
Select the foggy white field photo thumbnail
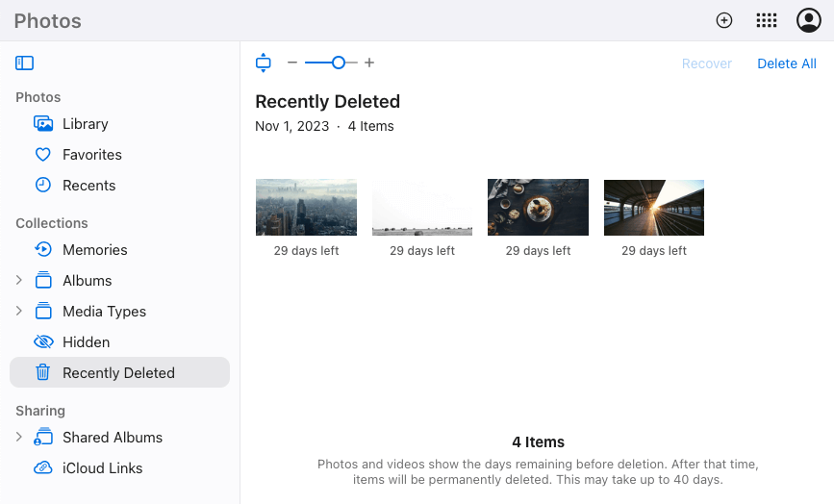click(421, 208)
